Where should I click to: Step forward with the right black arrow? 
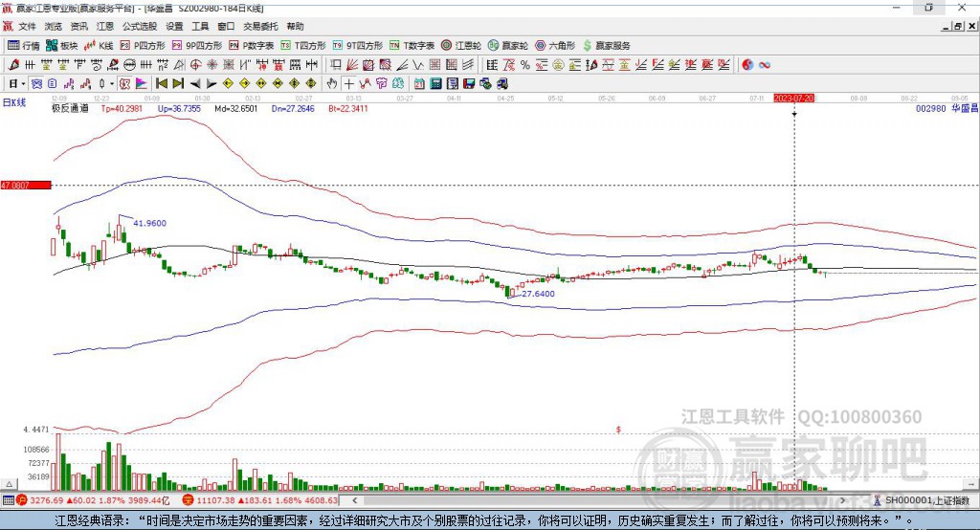tap(212, 84)
